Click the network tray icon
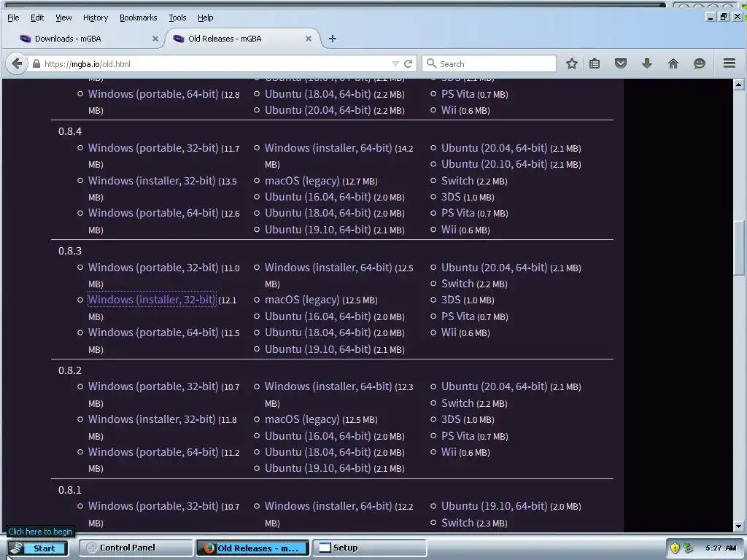This screenshot has width=747, height=560. click(x=688, y=548)
